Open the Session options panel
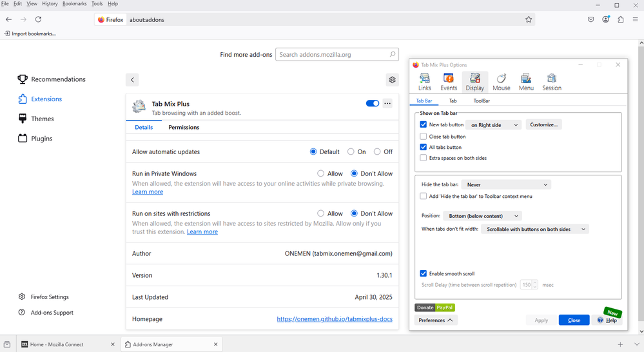The width and height of the screenshot is (644, 352). (552, 82)
